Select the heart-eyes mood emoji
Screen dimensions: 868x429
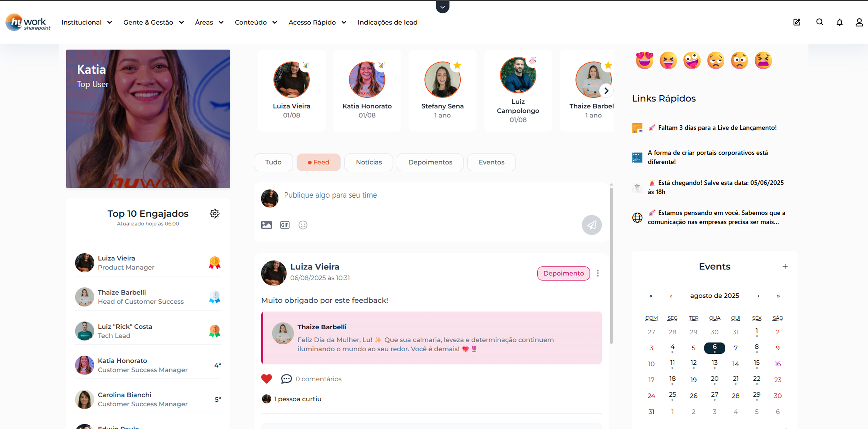coord(644,60)
